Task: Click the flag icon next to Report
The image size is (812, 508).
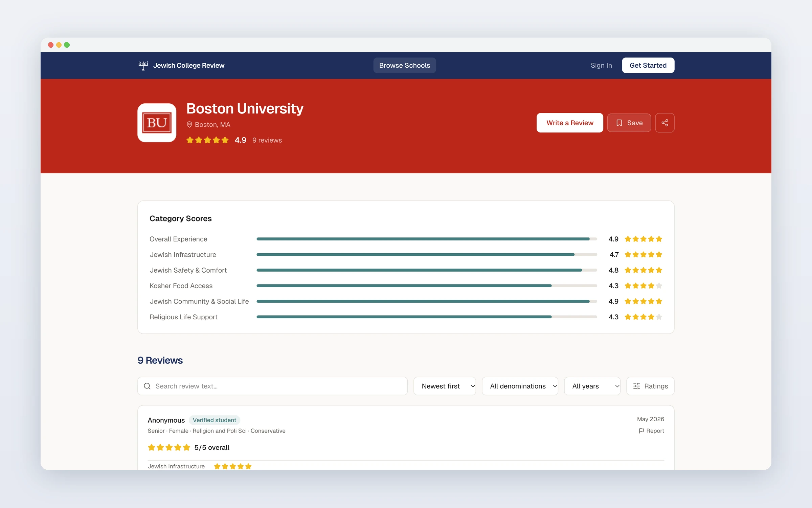Action: [x=641, y=431]
